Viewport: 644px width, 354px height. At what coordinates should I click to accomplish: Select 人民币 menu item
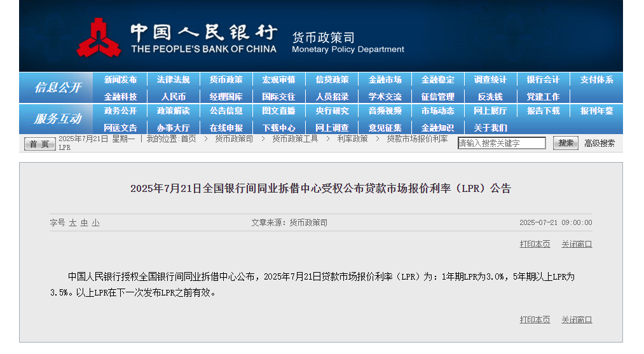pos(174,97)
